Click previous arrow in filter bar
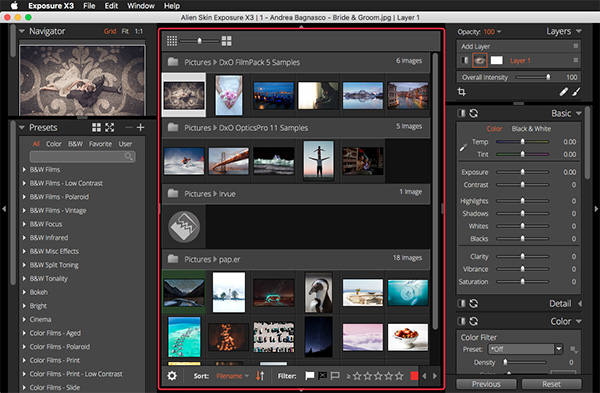The height and width of the screenshot is (393, 600). coord(424,376)
